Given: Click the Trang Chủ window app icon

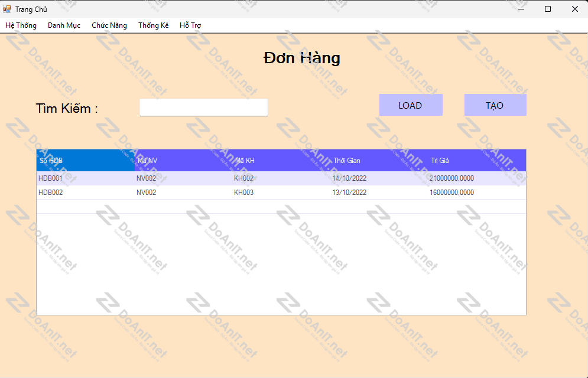Looking at the screenshot, I should tap(7, 9).
